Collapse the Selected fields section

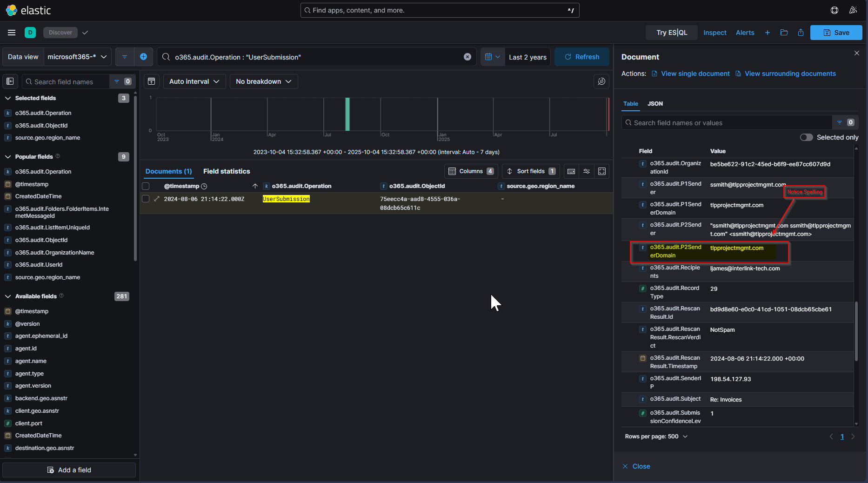pyautogui.click(x=8, y=98)
